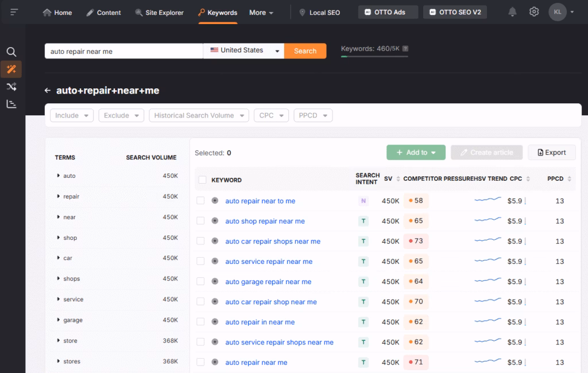Select the Keyword Magic wand tool in sidebar
The height and width of the screenshot is (373, 588).
pos(11,69)
